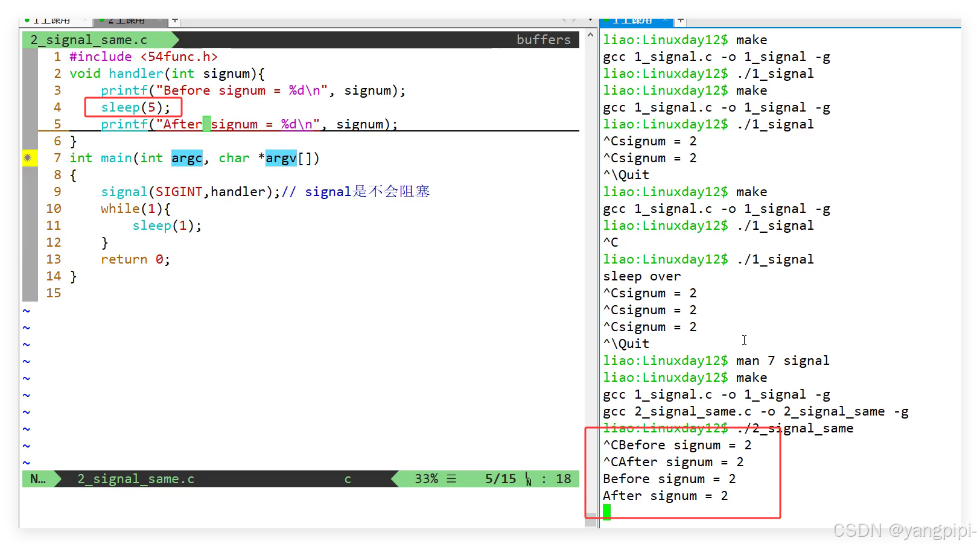The width and height of the screenshot is (980, 547).
Task: Click the 'sleep over' terminal output line
Action: click(x=641, y=276)
